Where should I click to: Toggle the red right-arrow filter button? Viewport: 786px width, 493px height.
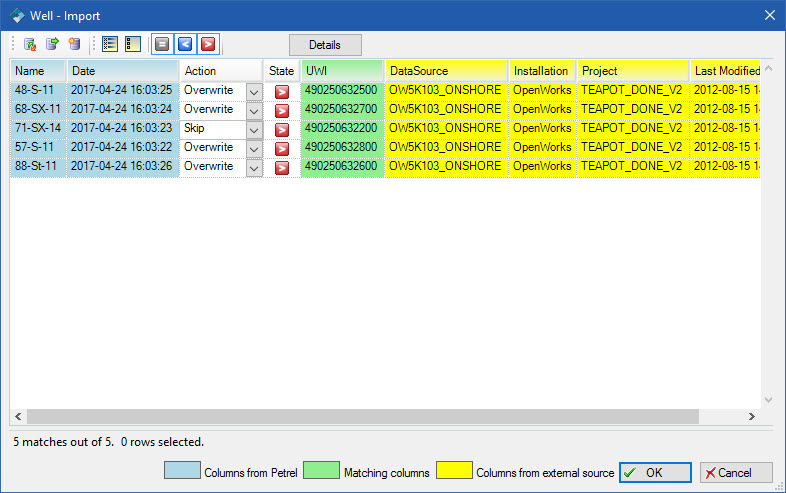tap(208, 44)
